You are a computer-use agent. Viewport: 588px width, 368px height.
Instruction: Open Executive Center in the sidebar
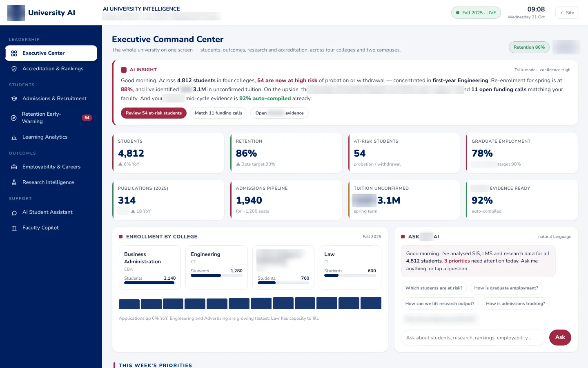51,53
